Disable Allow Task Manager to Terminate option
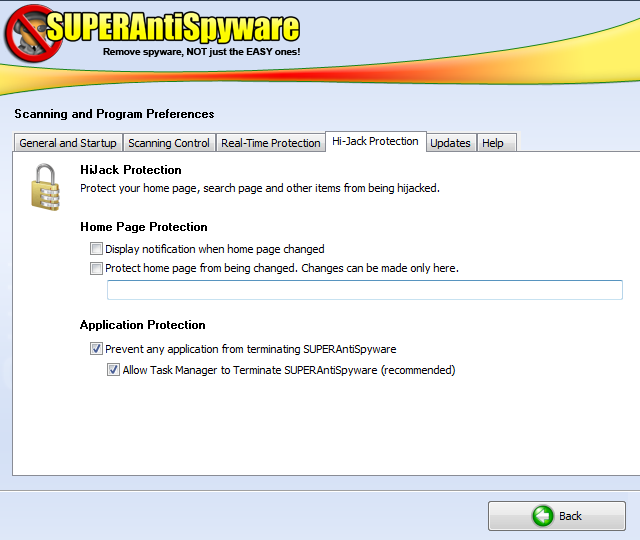The image size is (640, 540). (x=114, y=370)
